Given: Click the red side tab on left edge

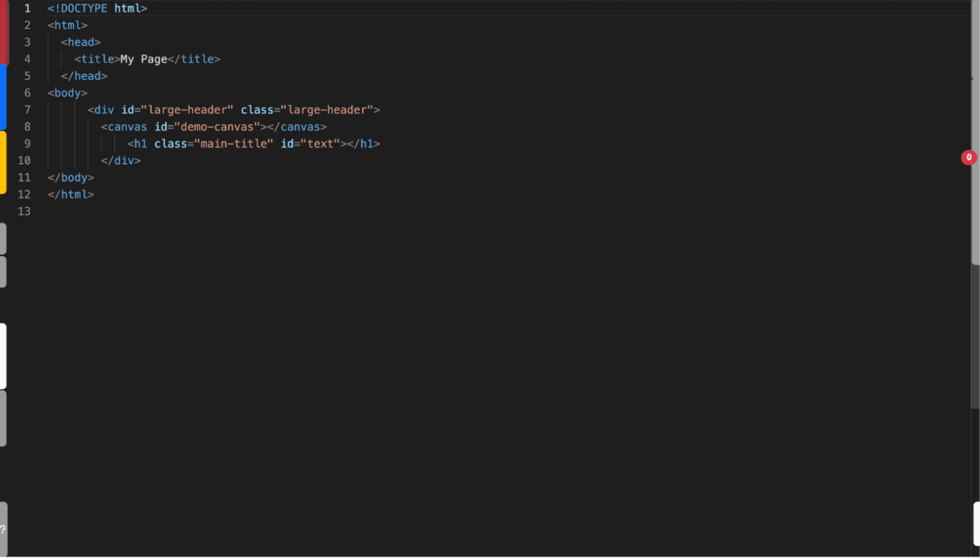Looking at the screenshot, I should (3, 32).
